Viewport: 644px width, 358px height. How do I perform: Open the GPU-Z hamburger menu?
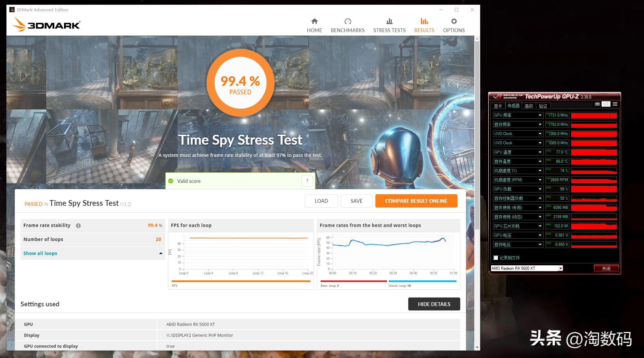click(x=615, y=104)
